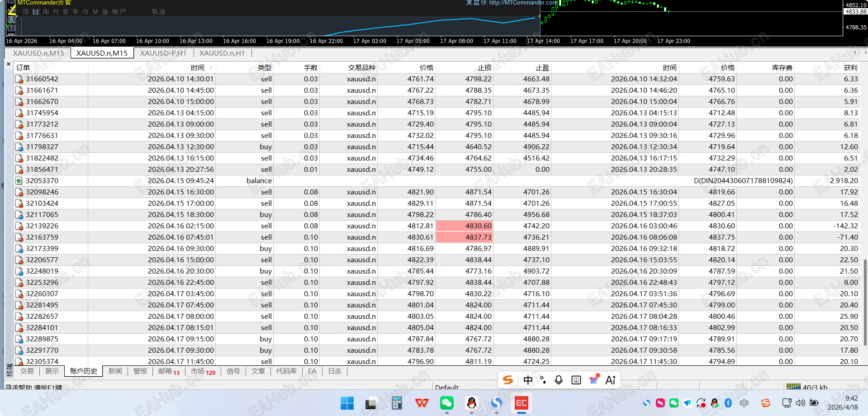Click the Sogou S logo on IME toolbar
Viewport: 868px width, 416px height.
point(508,380)
